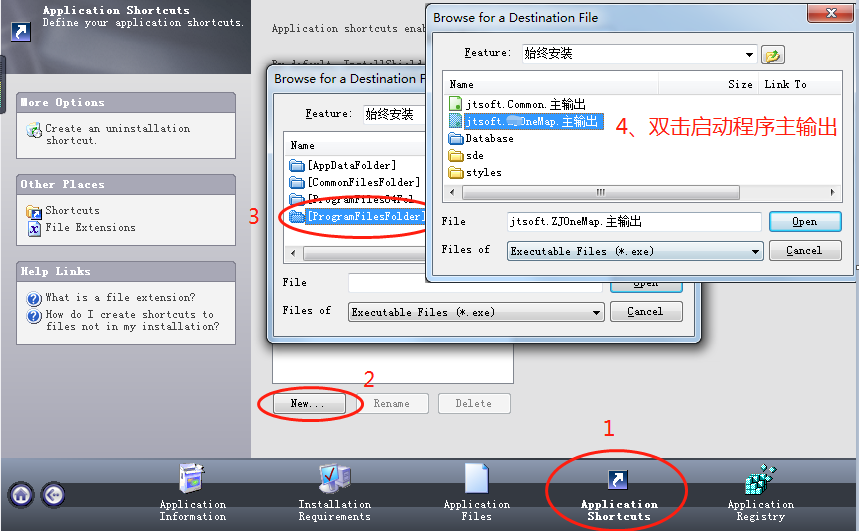Viewport: 859px width, 531px height.
Task: Open the Application Information step icon
Action: pos(192,478)
